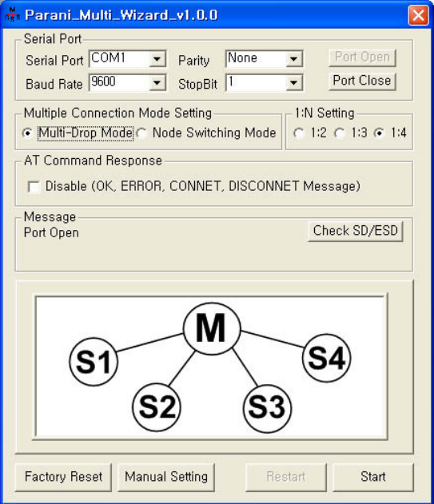
Task: Expand the Baud Rate 9600 dropdown
Action: 127,82
